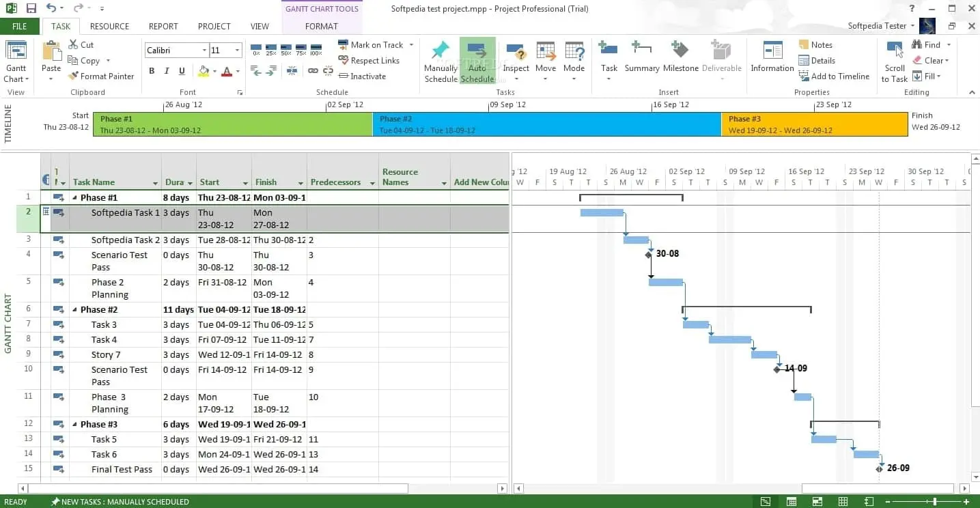The height and width of the screenshot is (508, 980).
Task: Insert a Milestone
Action: click(x=680, y=58)
